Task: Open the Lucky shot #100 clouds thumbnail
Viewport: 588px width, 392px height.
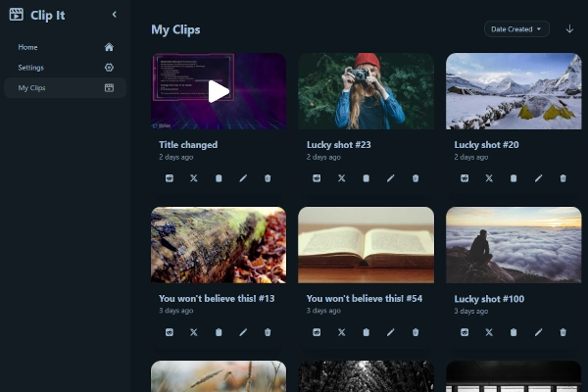Action: pos(514,245)
